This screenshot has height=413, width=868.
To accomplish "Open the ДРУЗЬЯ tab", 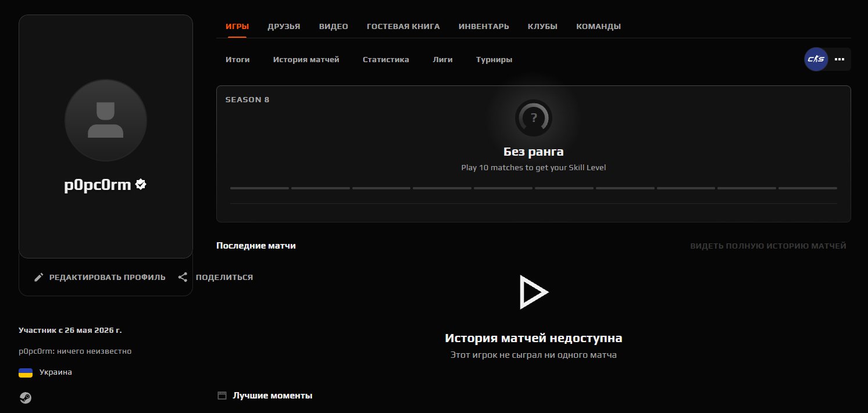I will 284,27.
